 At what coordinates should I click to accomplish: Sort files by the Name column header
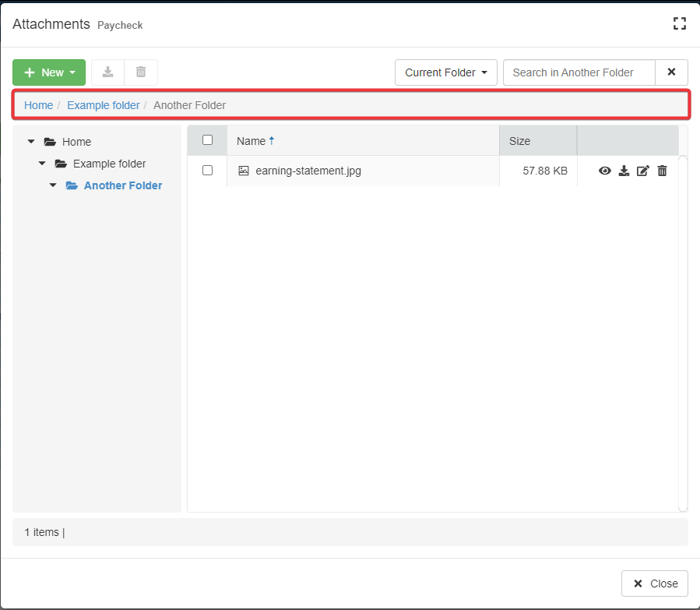(x=251, y=141)
